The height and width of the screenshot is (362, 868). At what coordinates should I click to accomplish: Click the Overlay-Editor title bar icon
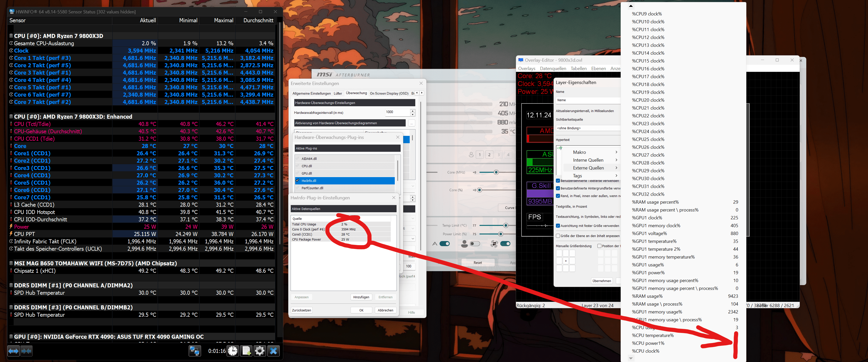coord(521,60)
